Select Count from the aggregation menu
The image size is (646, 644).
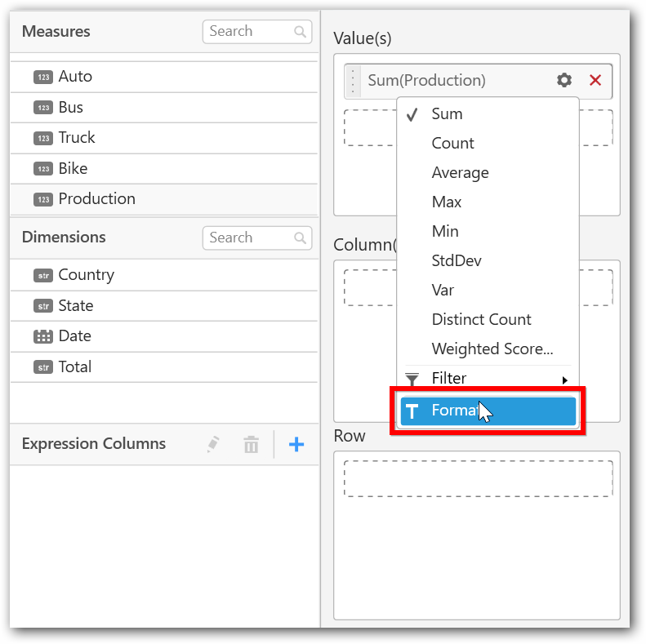pyautogui.click(x=452, y=144)
